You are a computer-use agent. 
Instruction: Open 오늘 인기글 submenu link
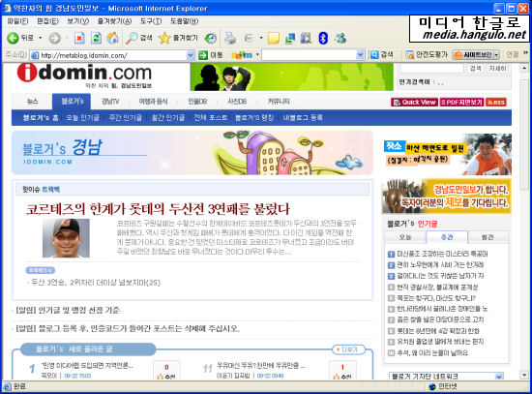[x=82, y=118]
